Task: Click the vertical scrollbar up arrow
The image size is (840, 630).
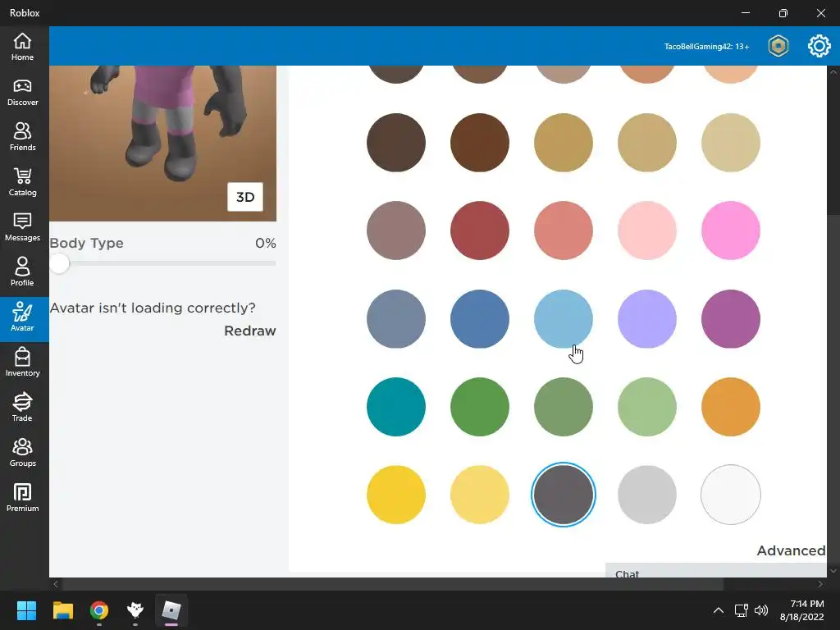Action: (833, 72)
